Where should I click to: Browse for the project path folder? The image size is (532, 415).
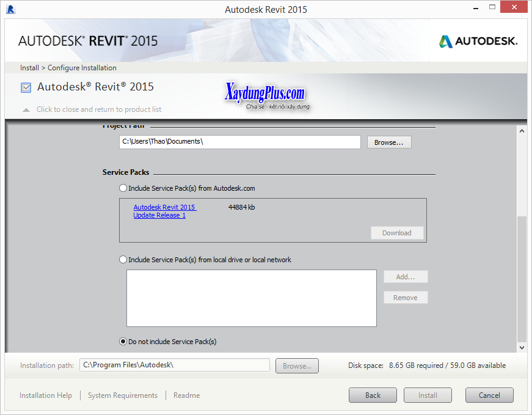coord(389,142)
